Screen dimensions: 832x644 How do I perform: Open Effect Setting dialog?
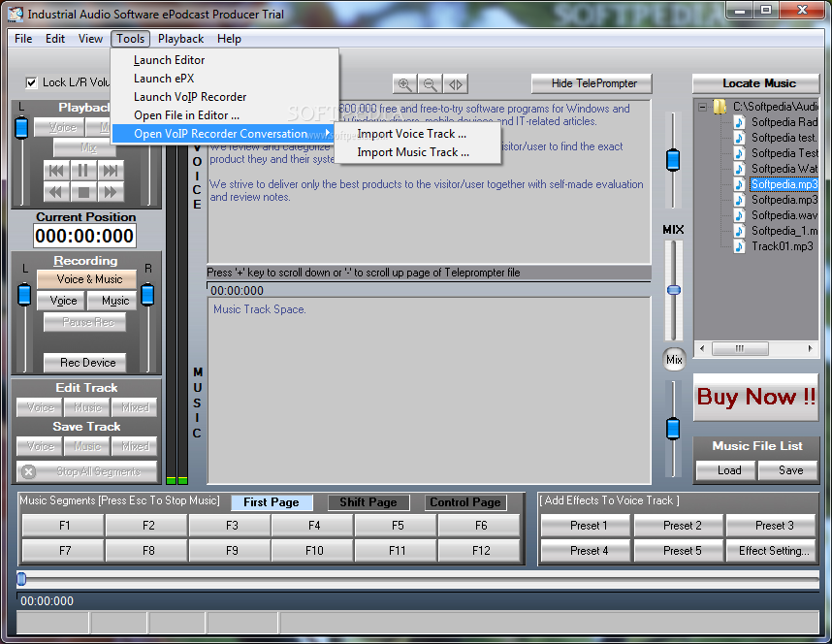pos(772,551)
